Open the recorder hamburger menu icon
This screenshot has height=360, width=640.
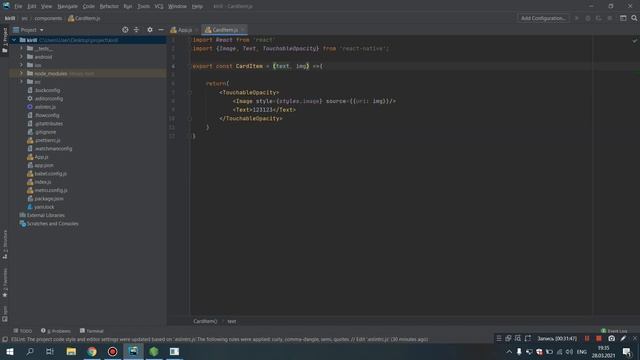tap(499, 338)
